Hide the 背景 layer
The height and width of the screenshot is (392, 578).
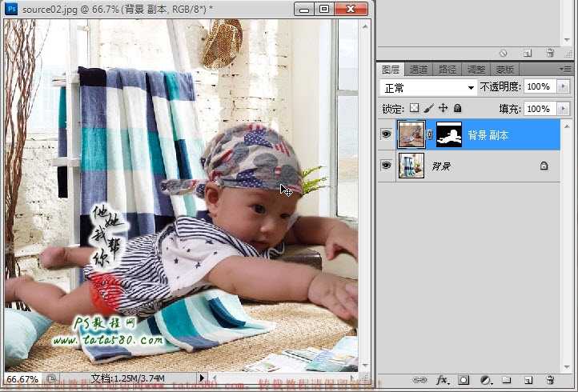point(386,166)
